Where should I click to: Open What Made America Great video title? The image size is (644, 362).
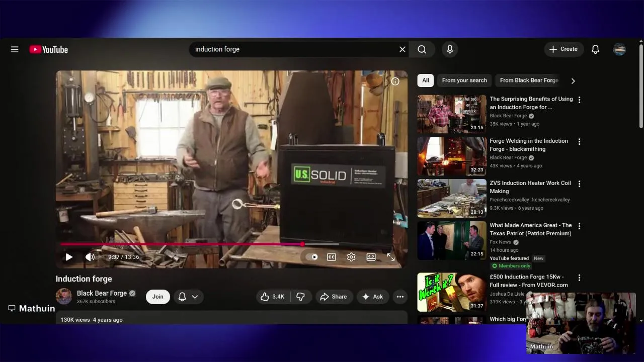pyautogui.click(x=531, y=229)
